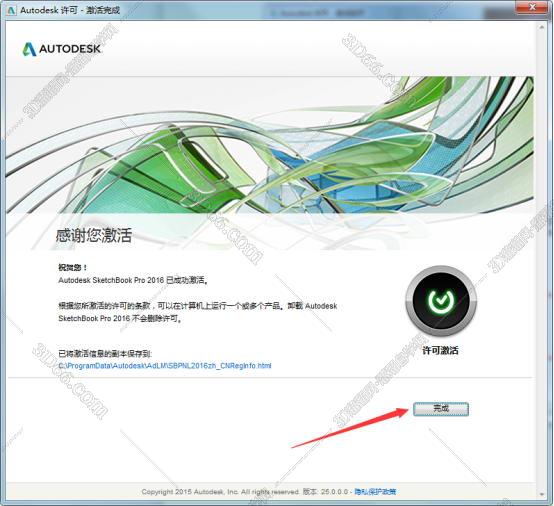Screen dimensions: 554x506
Task: Click the scrollbar down arrow
Action: click(x=542, y=494)
